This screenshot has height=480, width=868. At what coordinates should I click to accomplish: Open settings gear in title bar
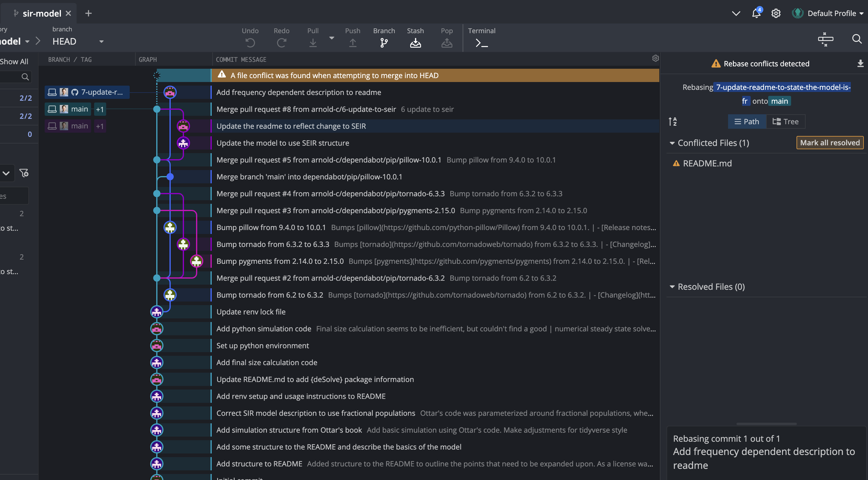[776, 14]
